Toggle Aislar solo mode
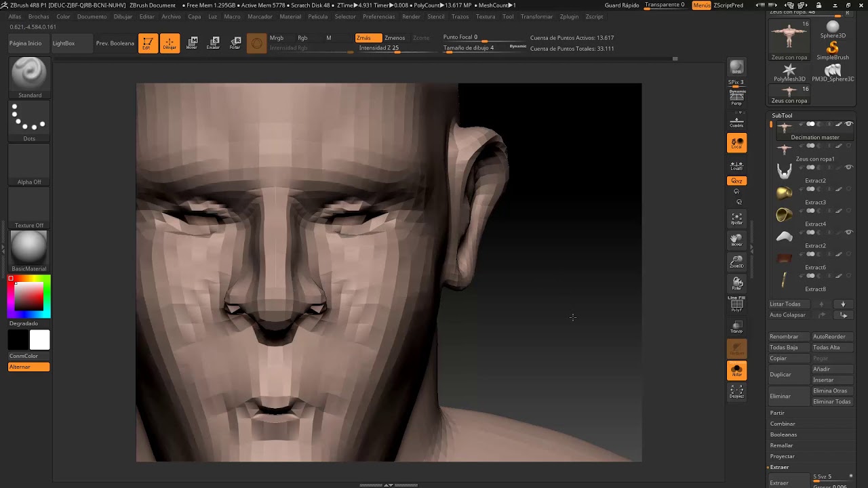This screenshot has height=488, width=868. (736, 371)
